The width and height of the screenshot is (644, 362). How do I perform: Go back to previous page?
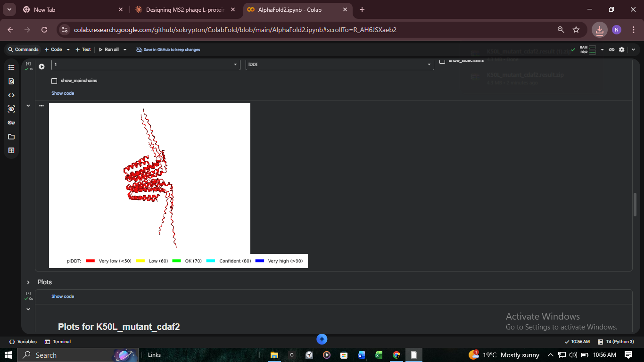(x=11, y=30)
